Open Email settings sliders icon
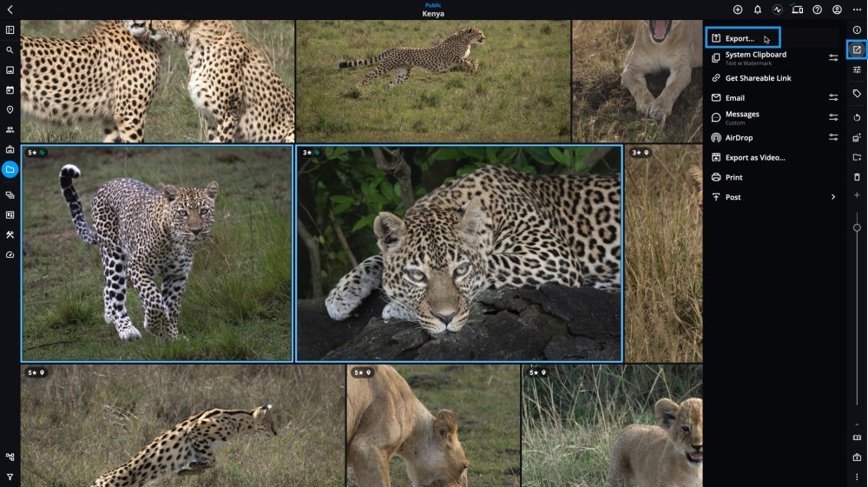 (x=833, y=97)
